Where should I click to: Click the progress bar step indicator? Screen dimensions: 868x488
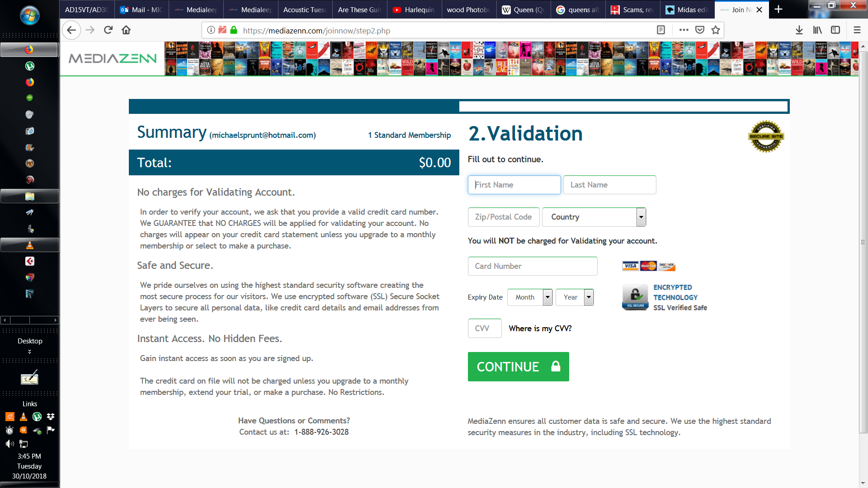coord(459,107)
